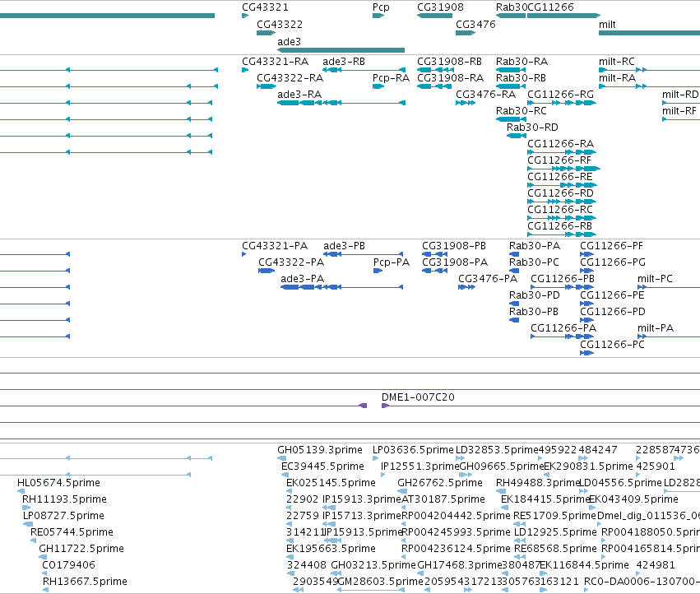Select the milt-RA transcript label
The image size is (700, 594).
click(x=618, y=77)
